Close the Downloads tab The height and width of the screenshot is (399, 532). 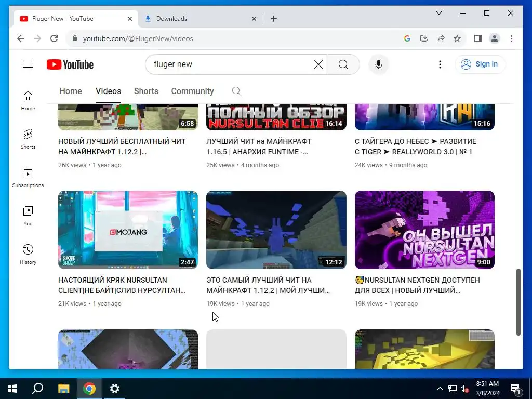pyautogui.click(x=254, y=19)
